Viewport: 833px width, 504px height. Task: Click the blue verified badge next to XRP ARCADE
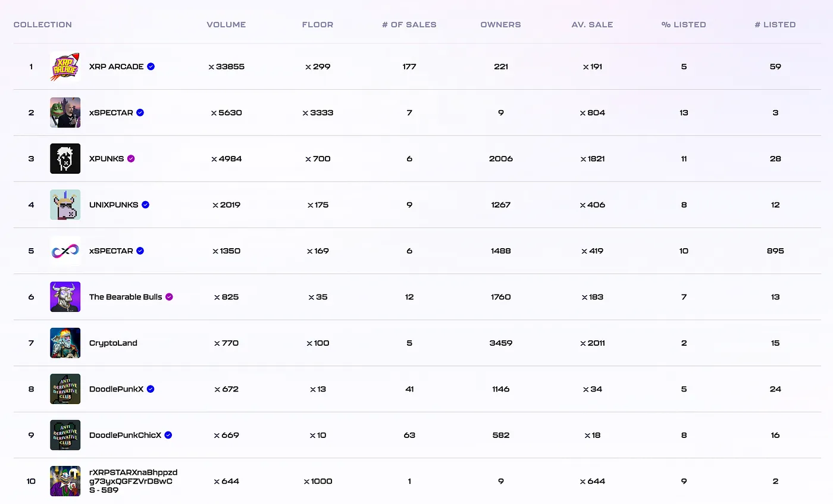(151, 67)
